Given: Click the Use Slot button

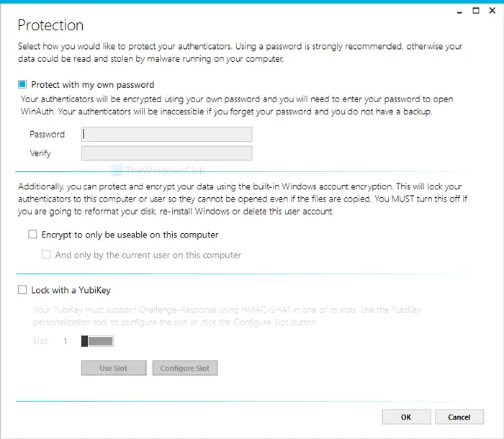Looking at the screenshot, I should 114,368.
